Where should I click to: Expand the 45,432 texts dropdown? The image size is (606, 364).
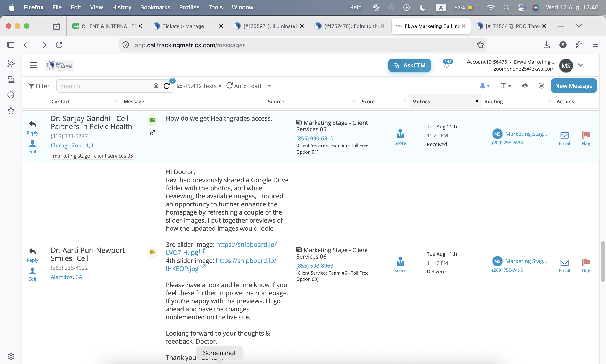pos(199,86)
